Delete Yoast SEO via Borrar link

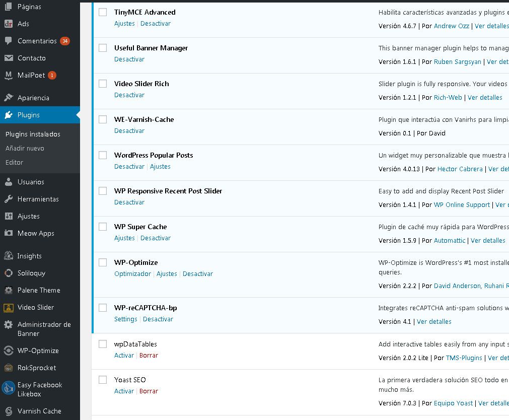(149, 391)
